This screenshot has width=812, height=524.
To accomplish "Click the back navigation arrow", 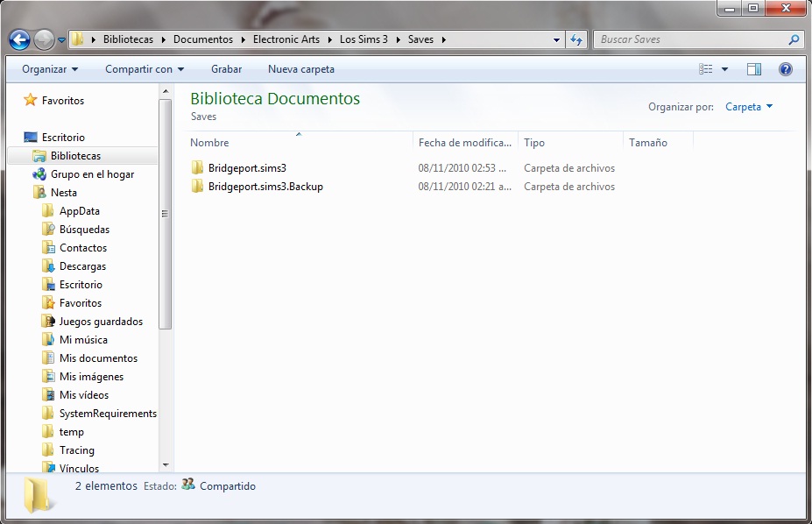I will point(18,39).
